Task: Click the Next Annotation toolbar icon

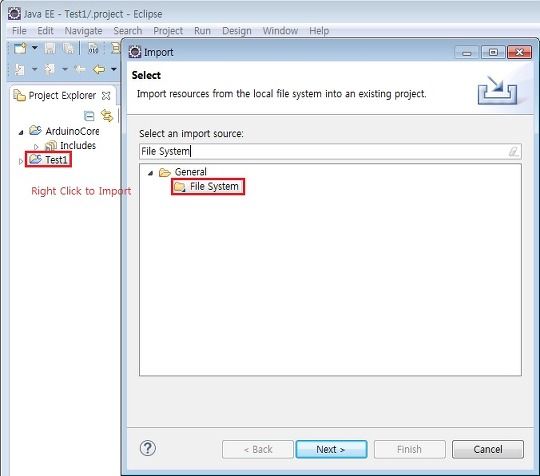Action: 20,69
